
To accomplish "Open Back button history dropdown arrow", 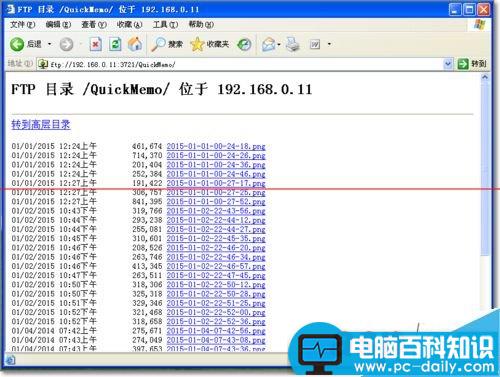I will coord(50,44).
